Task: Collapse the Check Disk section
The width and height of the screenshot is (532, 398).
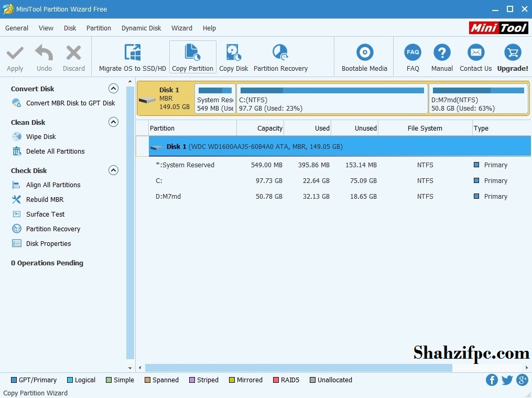Action: (113, 170)
